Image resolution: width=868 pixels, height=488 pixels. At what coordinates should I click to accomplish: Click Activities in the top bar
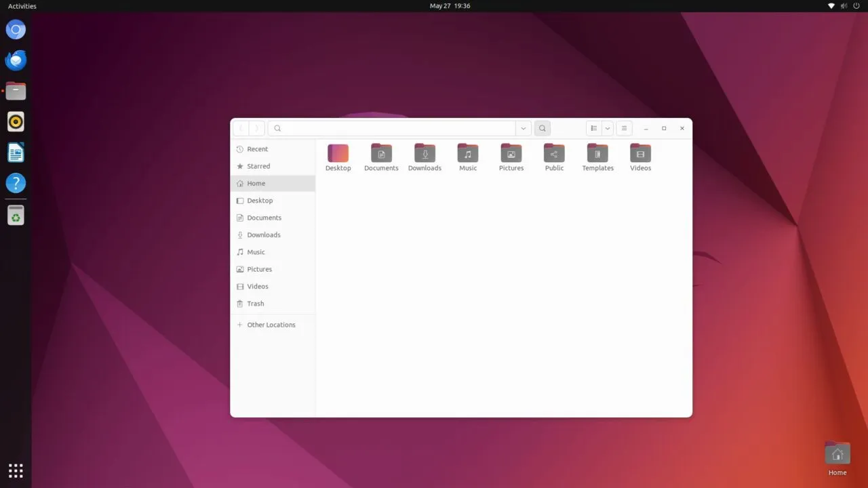click(x=22, y=6)
